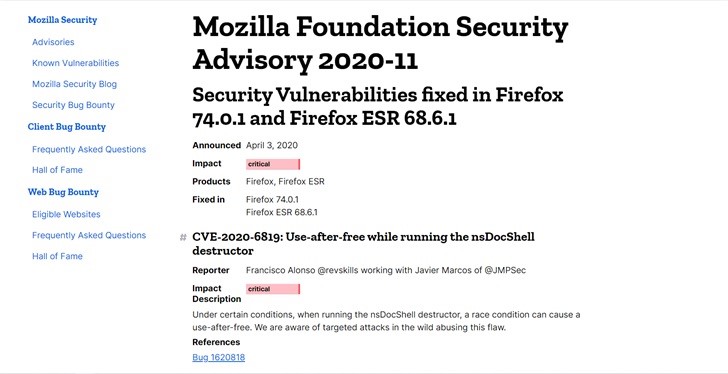Viewport: 728px width, 374px height.
Task: Open Web Bug Bounty Frequently Asked Questions
Action: point(89,235)
